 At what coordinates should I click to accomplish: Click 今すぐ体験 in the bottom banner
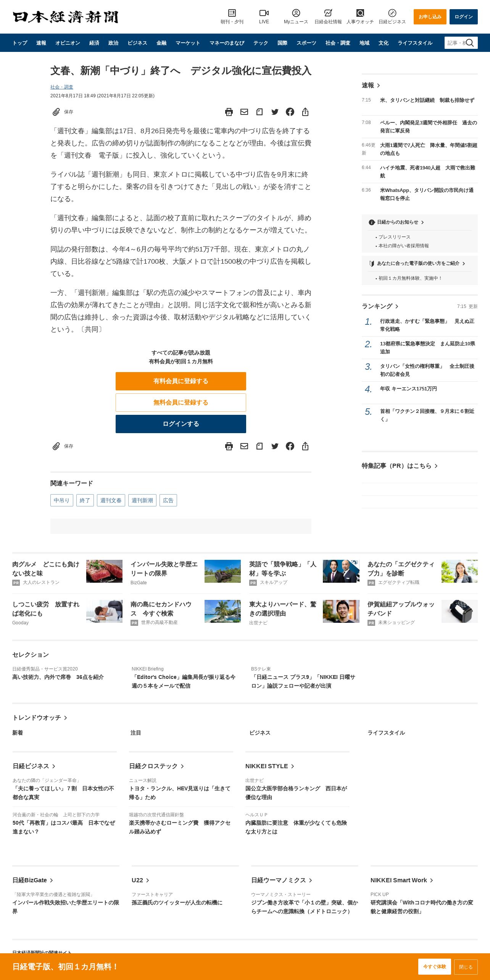point(435,967)
